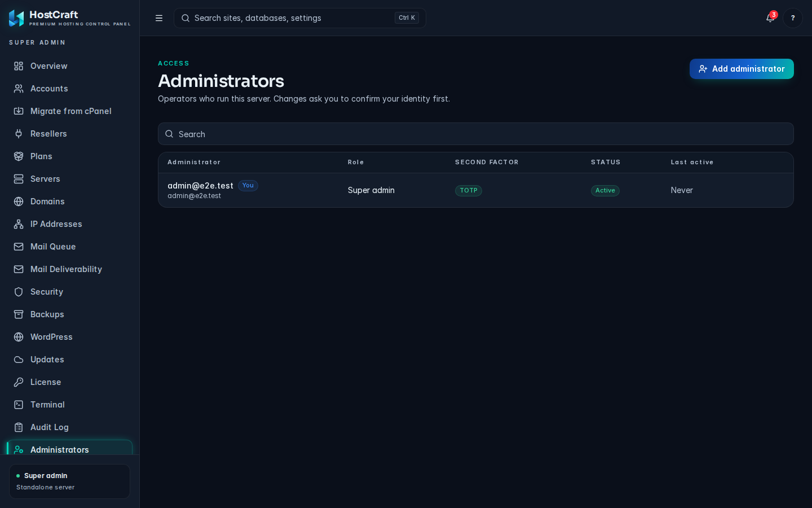812x508 pixels.
Task: Click the Resellers plug icon
Action: coord(19,134)
